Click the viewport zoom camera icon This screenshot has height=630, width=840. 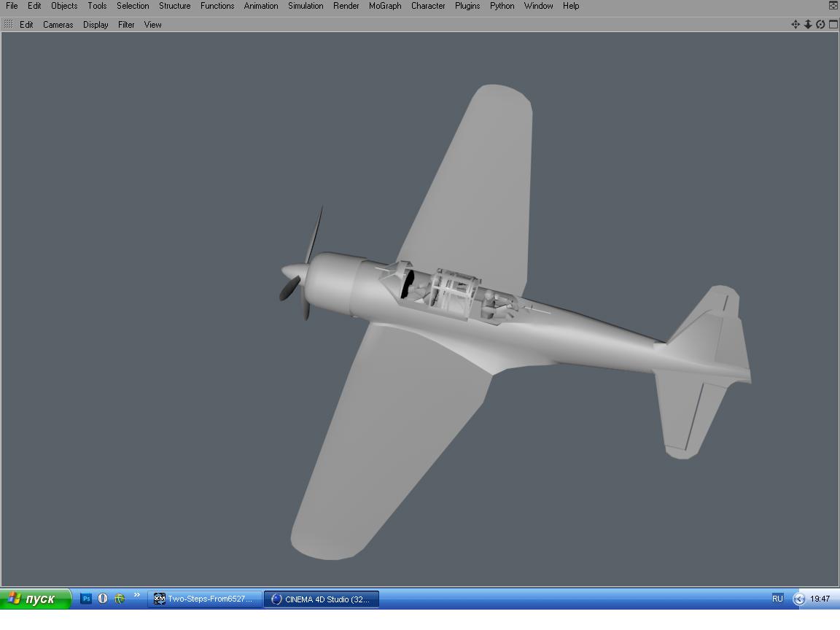[x=808, y=24]
